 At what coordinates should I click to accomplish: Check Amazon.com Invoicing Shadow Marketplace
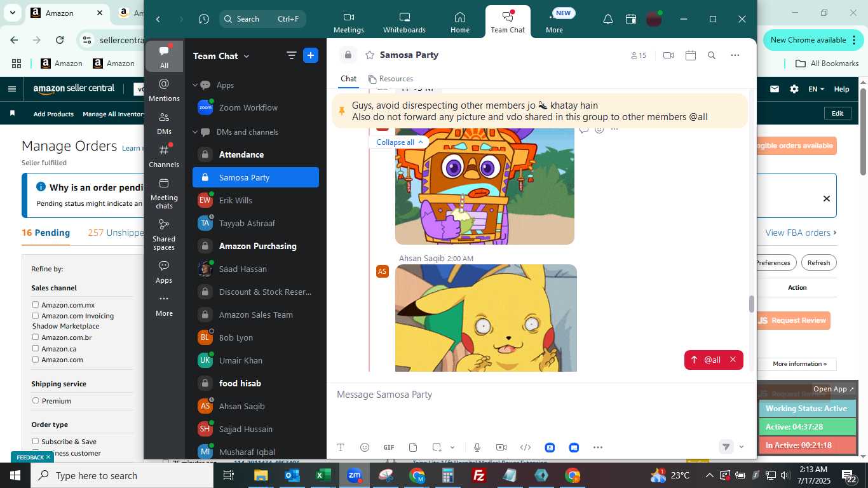(x=36, y=315)
